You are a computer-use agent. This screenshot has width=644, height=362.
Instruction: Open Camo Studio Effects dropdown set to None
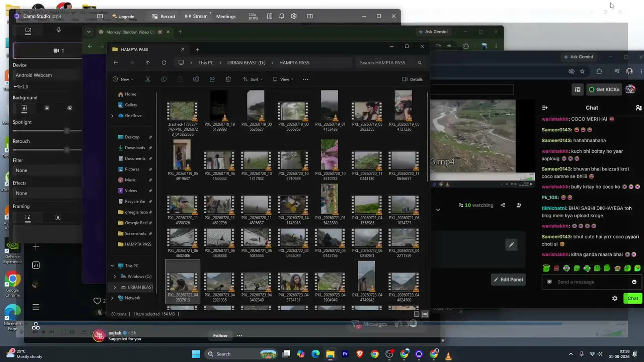click(x=48, y=193)
